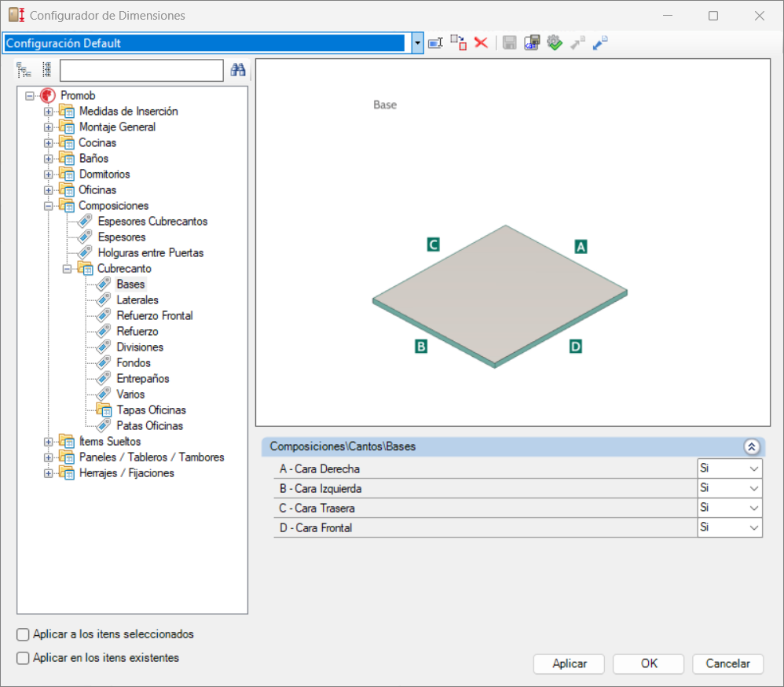Click the green gear checkmark icon

point(555,43)
